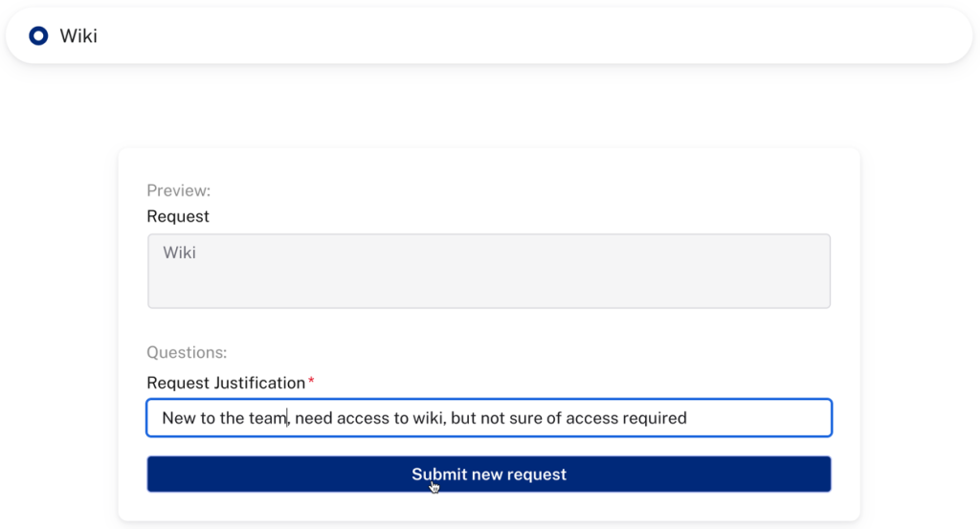Image resolution: width=980 pixels, height=529 pixels.
Task: Click the Questions: heading
Action: click(x=188, y=352)
